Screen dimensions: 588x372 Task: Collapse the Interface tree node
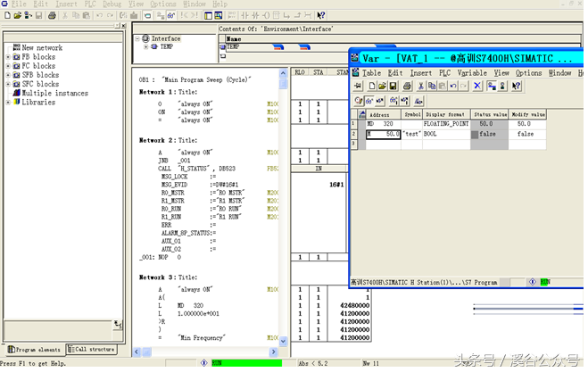[138, 39]
